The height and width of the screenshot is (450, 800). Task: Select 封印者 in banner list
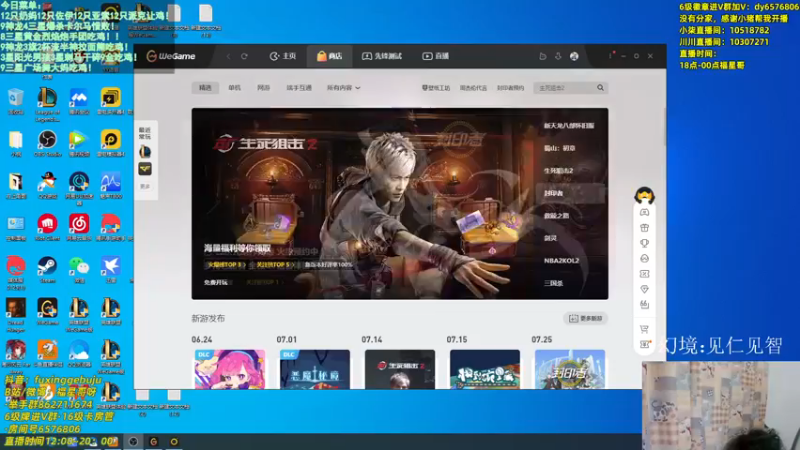(x=554, y=193)
